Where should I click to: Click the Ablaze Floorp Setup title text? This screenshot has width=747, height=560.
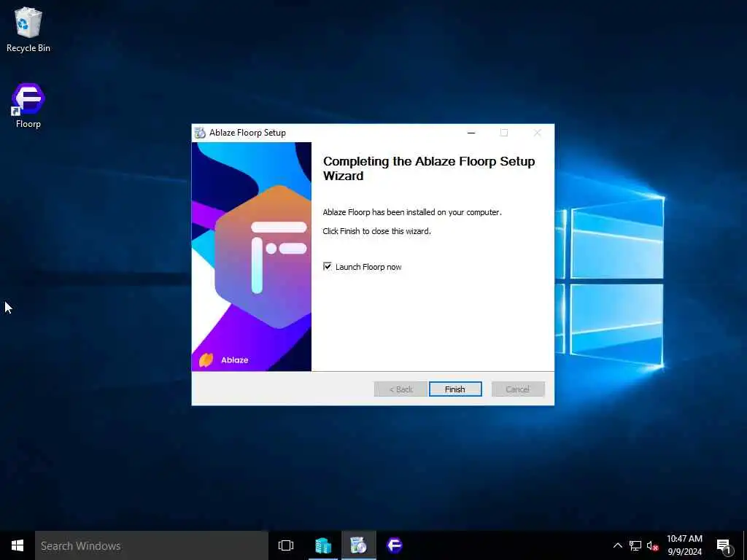[x=248, y=133]
